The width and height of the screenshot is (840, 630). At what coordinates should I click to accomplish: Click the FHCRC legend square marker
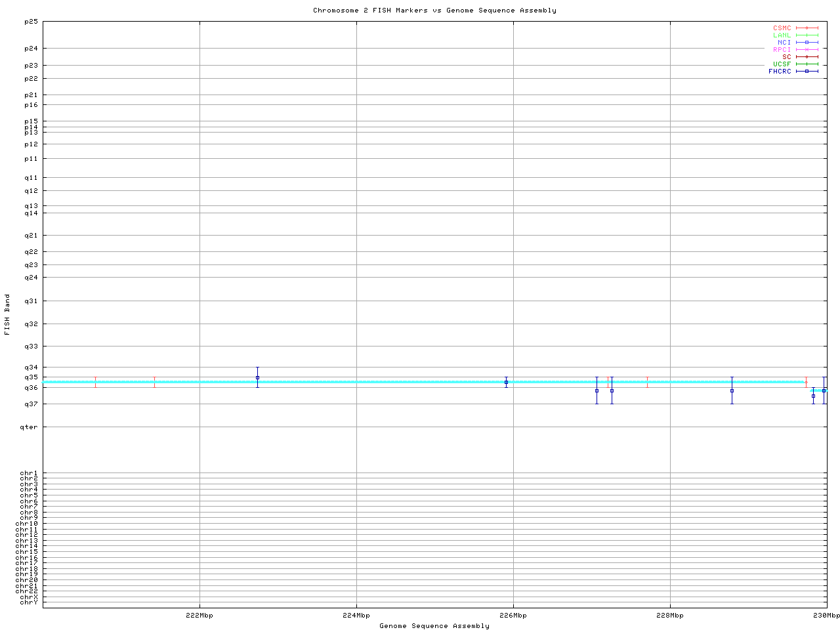[807, 71]
